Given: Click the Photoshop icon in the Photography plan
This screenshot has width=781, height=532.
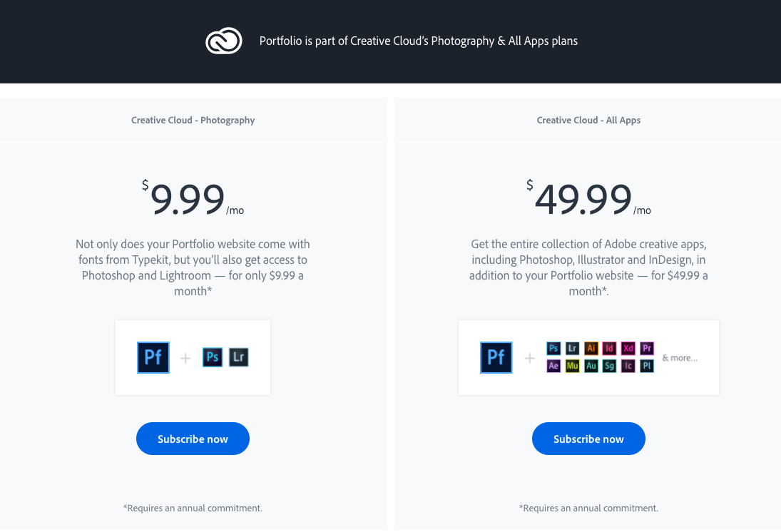Looking at the screenshot, I should click(x=212, y=357).
